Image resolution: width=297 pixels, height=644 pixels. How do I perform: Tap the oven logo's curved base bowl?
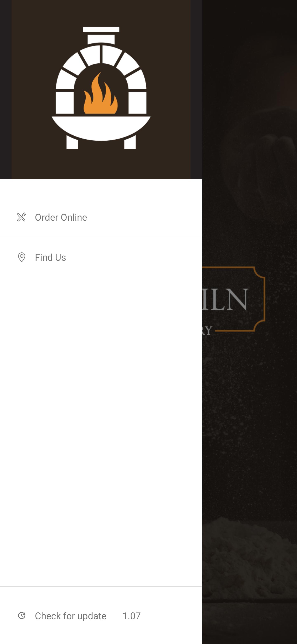[x=101, y=128]
